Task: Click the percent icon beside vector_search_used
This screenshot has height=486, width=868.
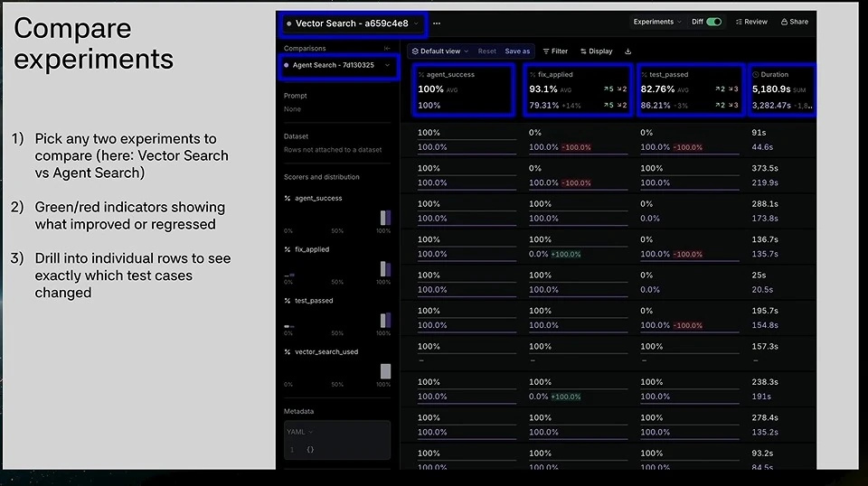Action: [288, 351]
